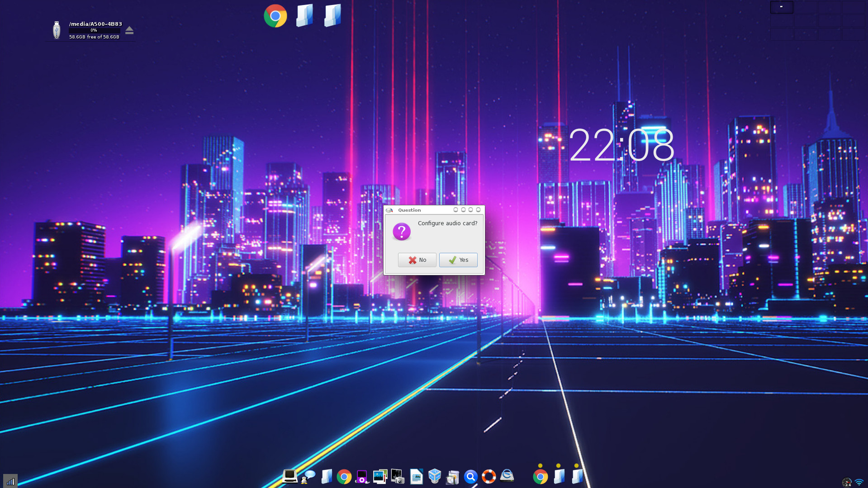Screen dimensions: 868x488
Task: Click the USB drive icon for /media/A500-4B83
Action: (x=57, y=30)
